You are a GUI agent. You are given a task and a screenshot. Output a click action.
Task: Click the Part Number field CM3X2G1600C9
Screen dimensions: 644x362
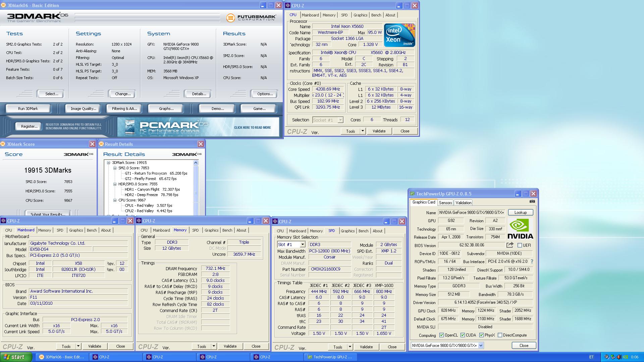[x=329, y=269]
